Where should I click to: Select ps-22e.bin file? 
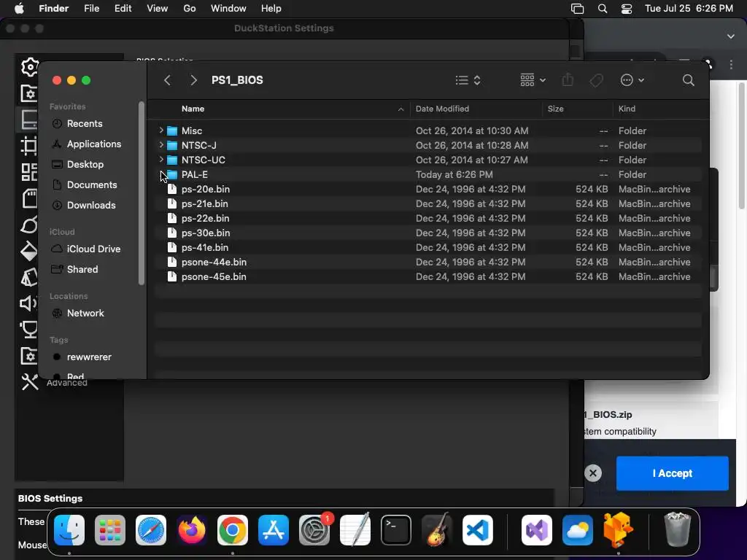point(427,218)
